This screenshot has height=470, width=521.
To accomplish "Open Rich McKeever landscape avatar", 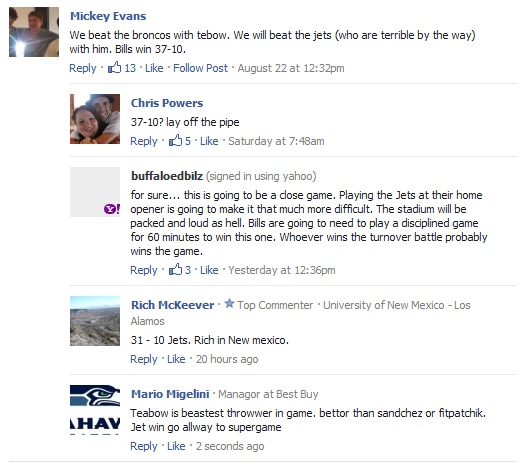I will tap(95, 321).
